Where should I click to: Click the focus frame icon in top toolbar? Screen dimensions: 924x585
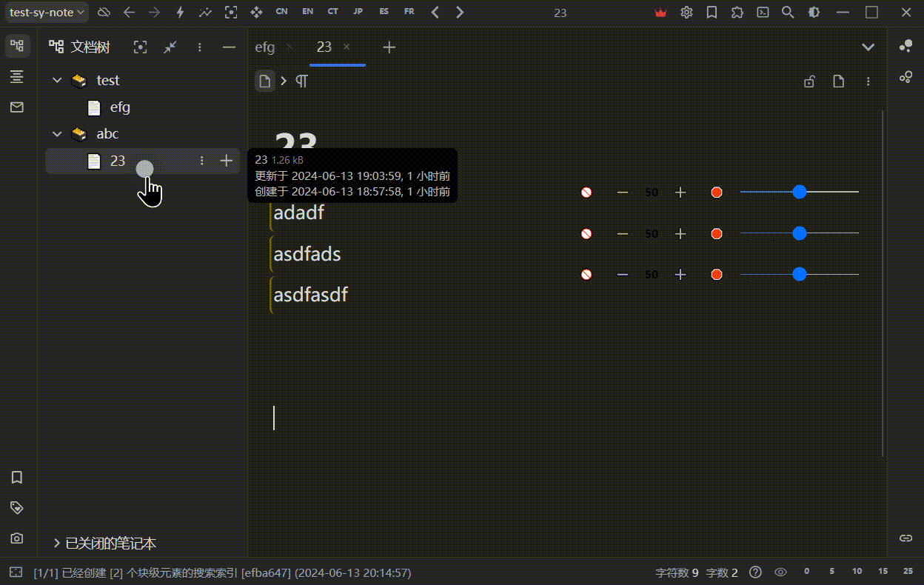231,13
